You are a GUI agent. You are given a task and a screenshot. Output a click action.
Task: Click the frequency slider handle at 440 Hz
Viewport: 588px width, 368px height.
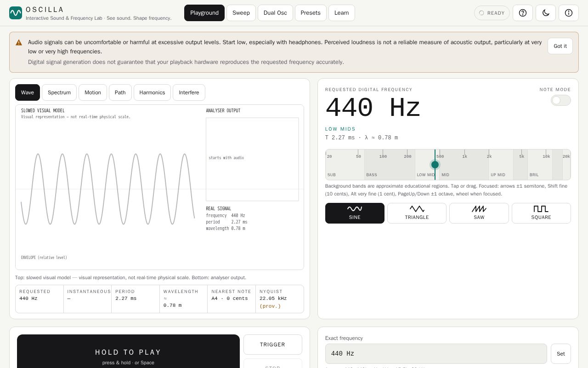435,165
